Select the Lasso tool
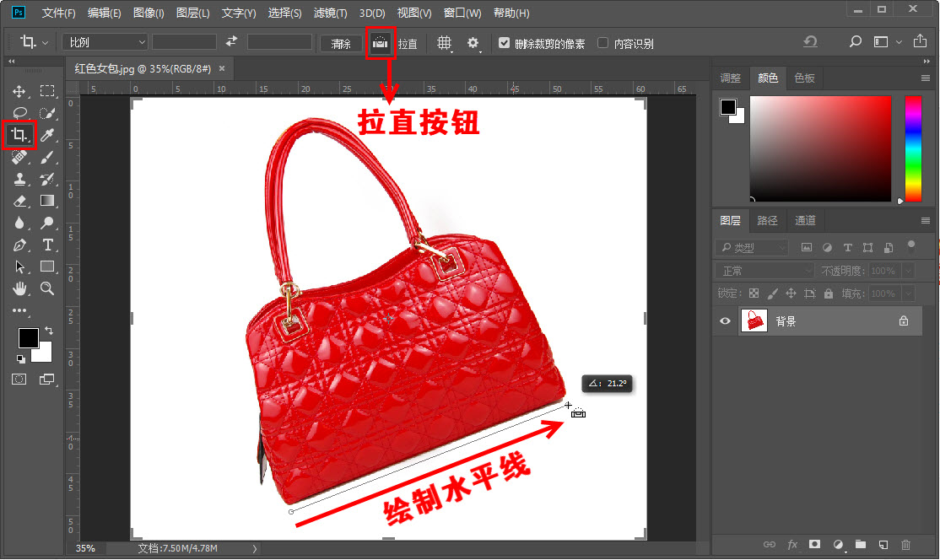This screenshot has width=940, height=560. (19, 113)
